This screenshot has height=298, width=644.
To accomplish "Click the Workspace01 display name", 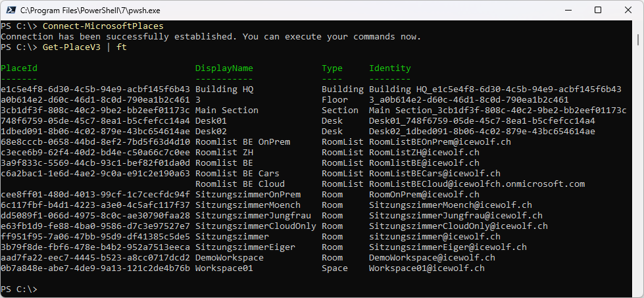I will coord(224,268).
